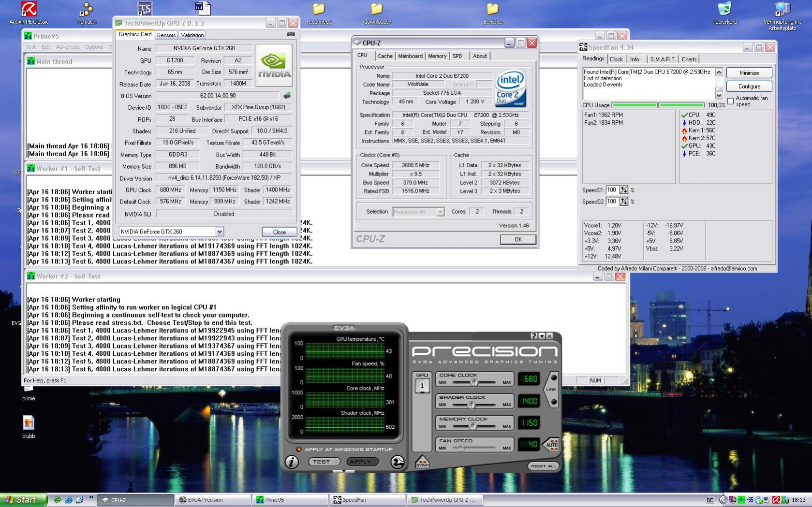Image resolution: width=812 pixels, height=507 pixels.
Task: Click the Core Clock slider handle
Action: (474, 382)
